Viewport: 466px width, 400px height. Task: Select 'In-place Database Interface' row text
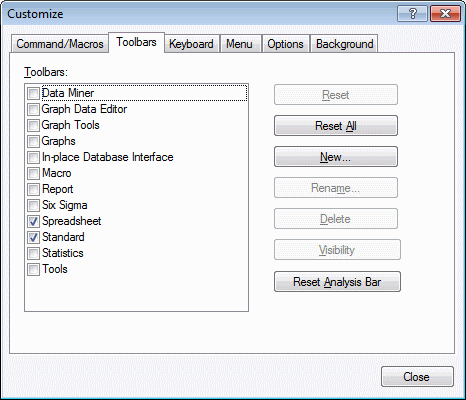click(108, 157)
